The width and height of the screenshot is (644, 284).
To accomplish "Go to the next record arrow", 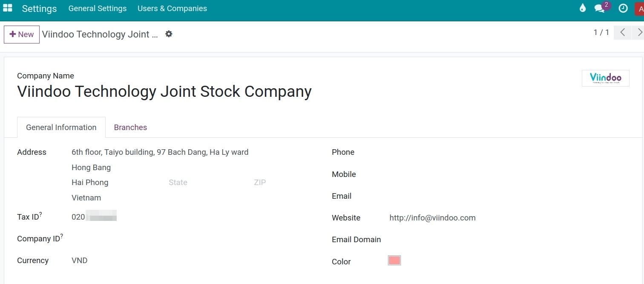I will click(x=638, y=32).
